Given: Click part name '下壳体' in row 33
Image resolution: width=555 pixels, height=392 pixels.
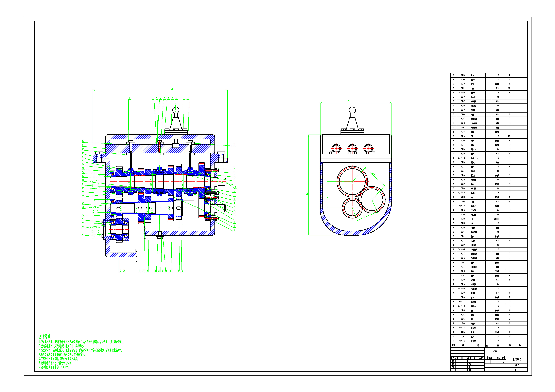Looking at the screenshot, I should tap(473, 202).
